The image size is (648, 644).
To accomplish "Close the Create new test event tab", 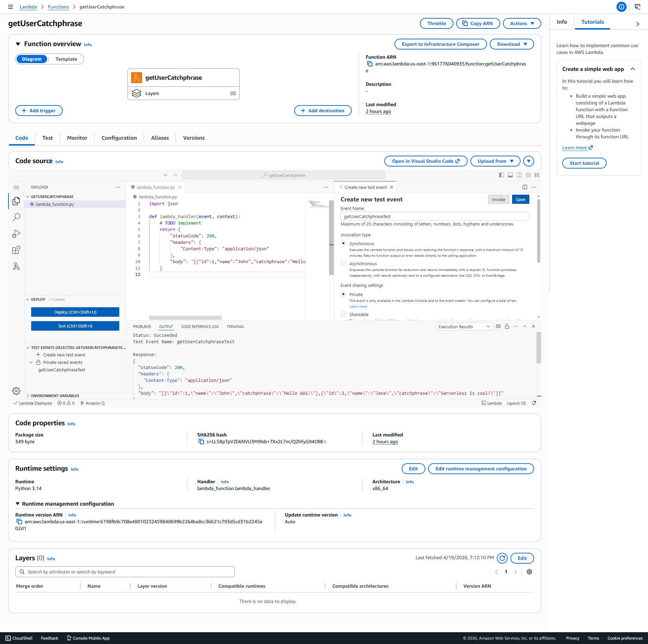I will coord(391,187).
